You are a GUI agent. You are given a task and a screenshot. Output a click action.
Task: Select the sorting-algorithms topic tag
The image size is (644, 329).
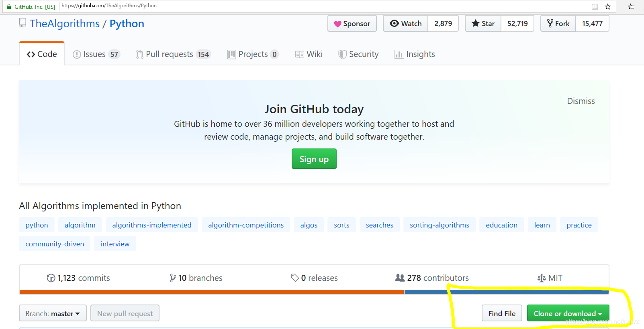click(x=440, y=225)
